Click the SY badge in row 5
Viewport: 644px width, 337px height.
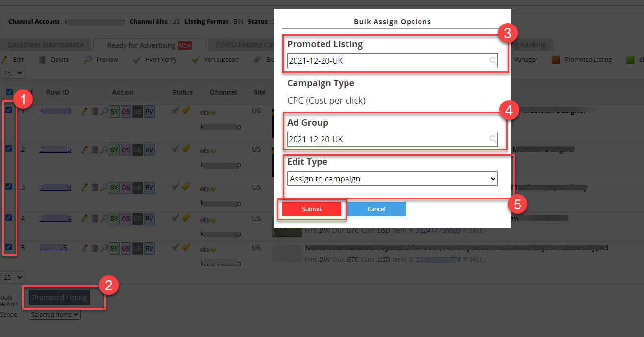pos(114,249)
